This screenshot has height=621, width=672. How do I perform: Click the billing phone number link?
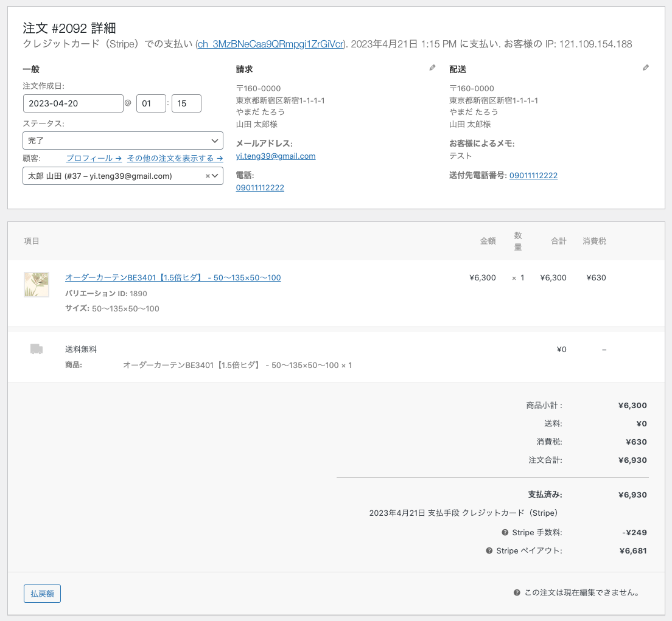click(x=260, y=188)
